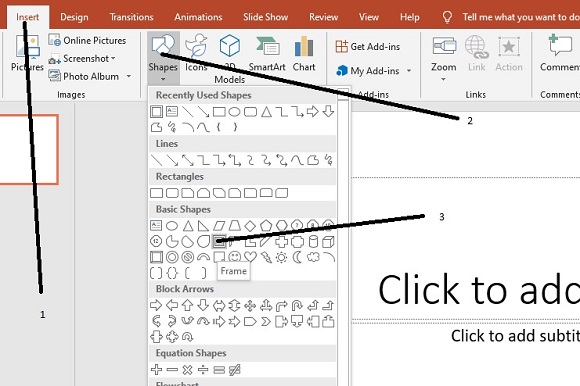Select the Parallelogram shape

point(219,226)
